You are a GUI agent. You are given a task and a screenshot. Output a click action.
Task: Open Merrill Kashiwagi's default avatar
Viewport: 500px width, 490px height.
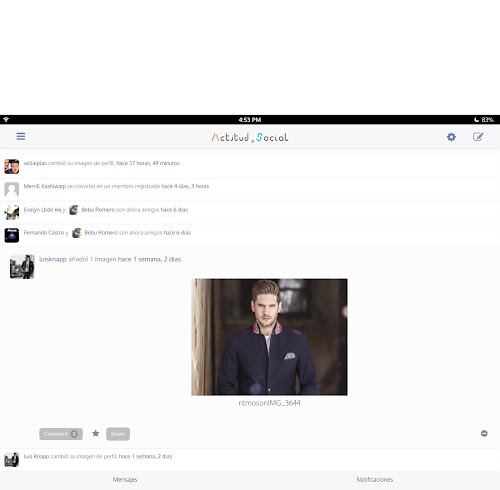point(12,189)
